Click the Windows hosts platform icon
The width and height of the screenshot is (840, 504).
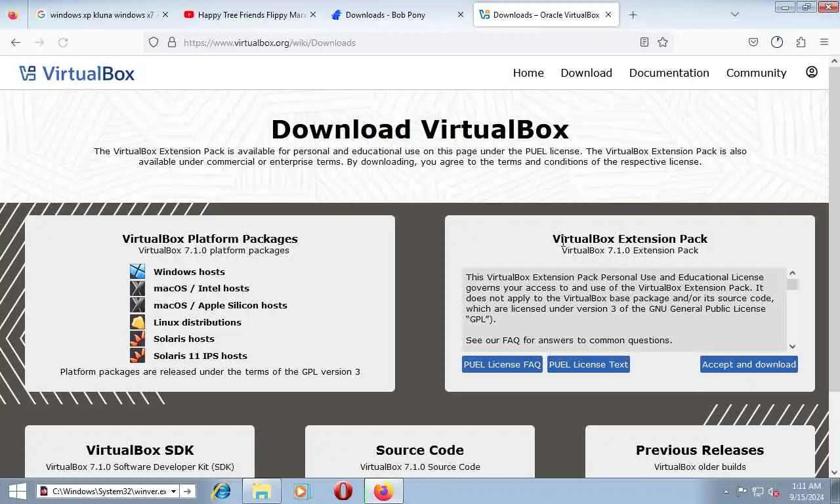coord(137,272)
